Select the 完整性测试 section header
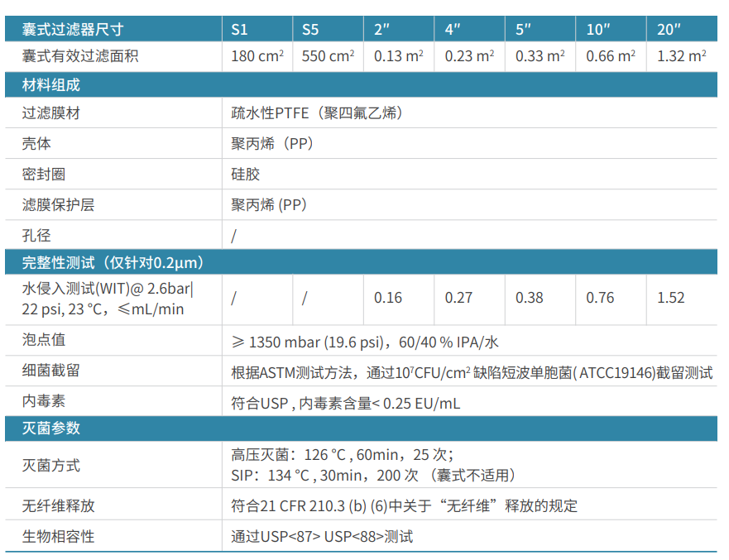 click(x=113, y=263)
